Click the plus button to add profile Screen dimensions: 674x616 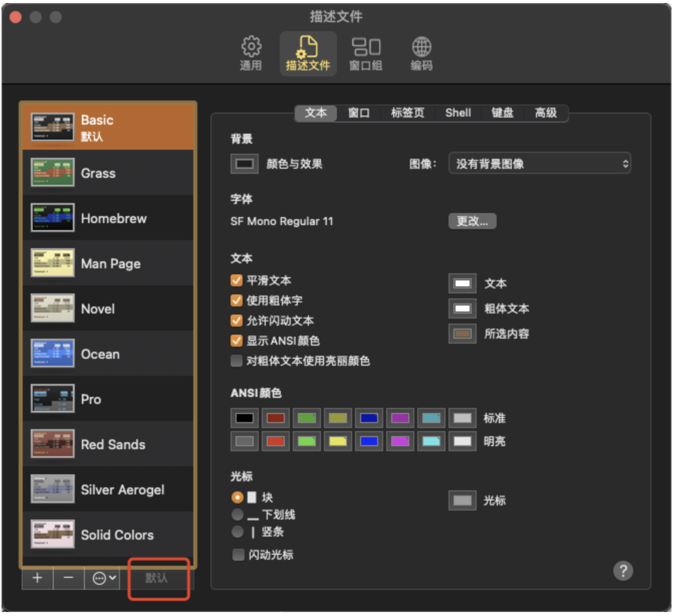point(37,578)
